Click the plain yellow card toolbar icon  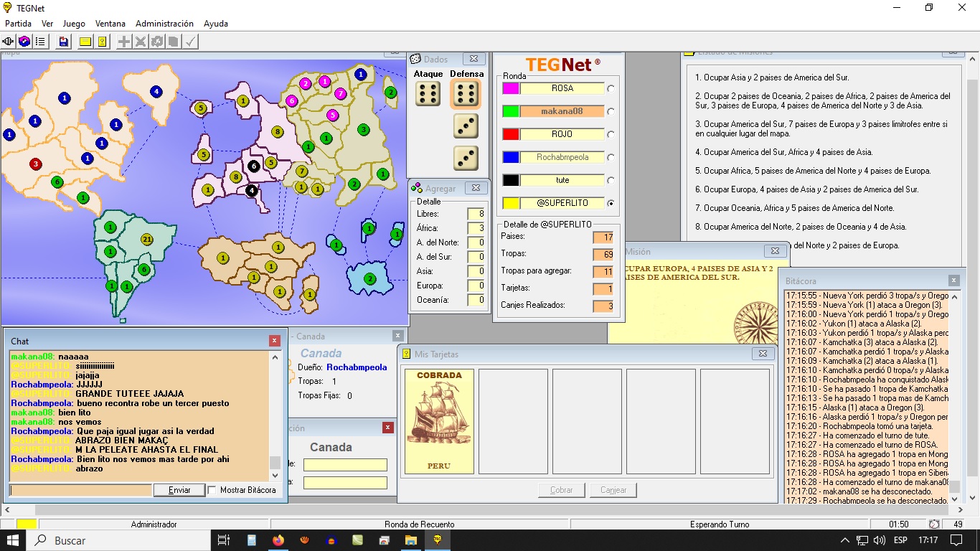tap(85, 42)
